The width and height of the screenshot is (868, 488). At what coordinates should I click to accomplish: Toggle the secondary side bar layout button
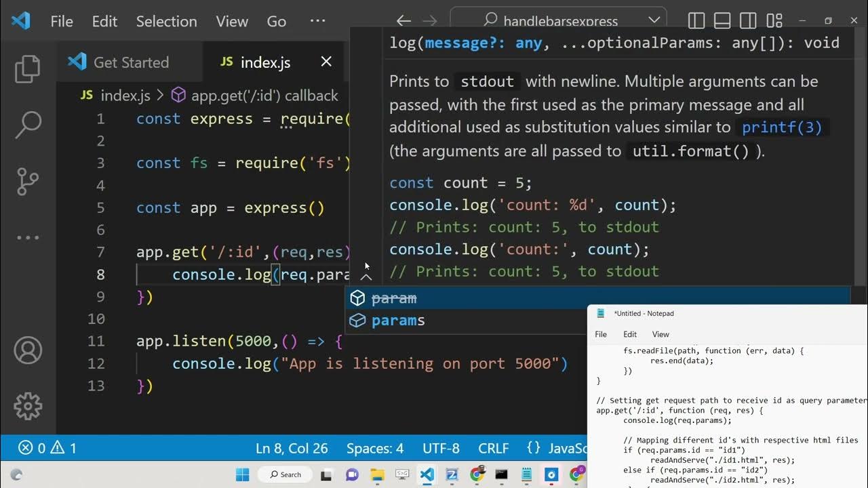pyautogui.click(x=748, y=21)
